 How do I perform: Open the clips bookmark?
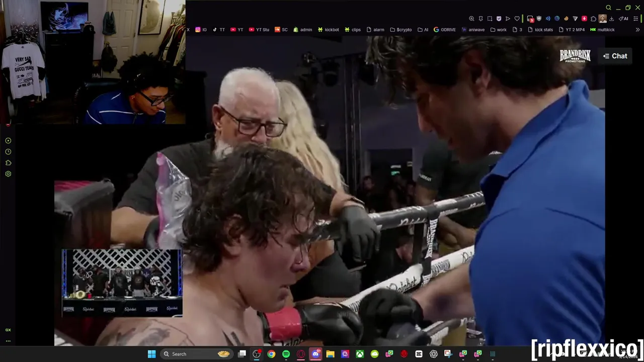(352, 30)
